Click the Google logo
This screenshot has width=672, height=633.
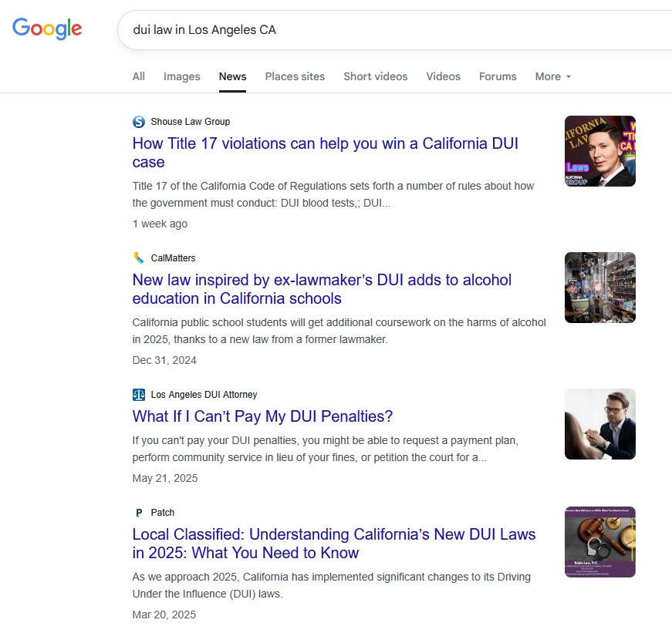(x=47, y=29)
